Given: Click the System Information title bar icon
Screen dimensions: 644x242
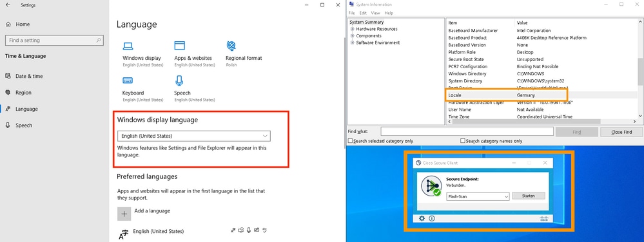Looking at the screenshot, I should pos(352,4).
